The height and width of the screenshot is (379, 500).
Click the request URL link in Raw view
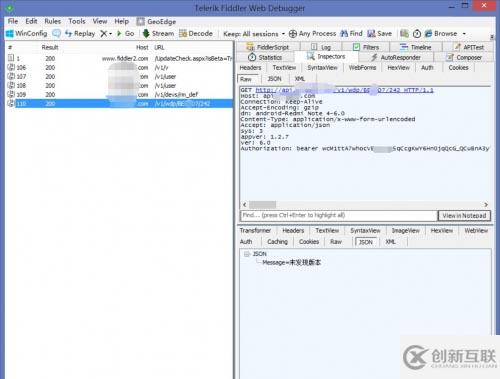pos(344,90)
